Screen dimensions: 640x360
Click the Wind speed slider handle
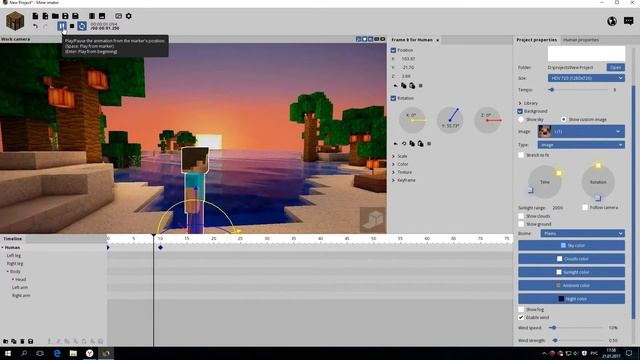pyautogui.click(x=553, y=328)
